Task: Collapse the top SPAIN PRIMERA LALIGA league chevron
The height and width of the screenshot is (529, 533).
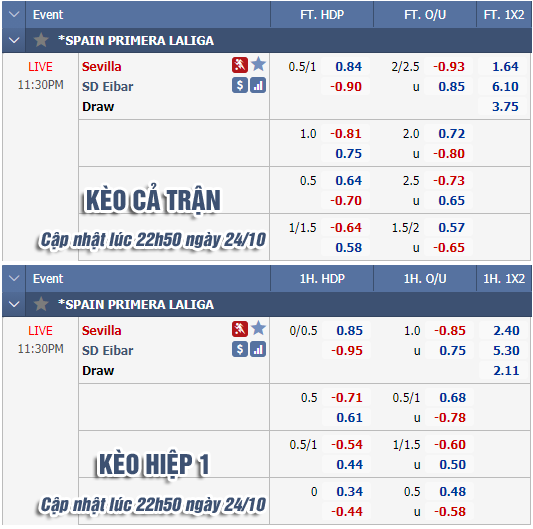Action: click(14, 40)
